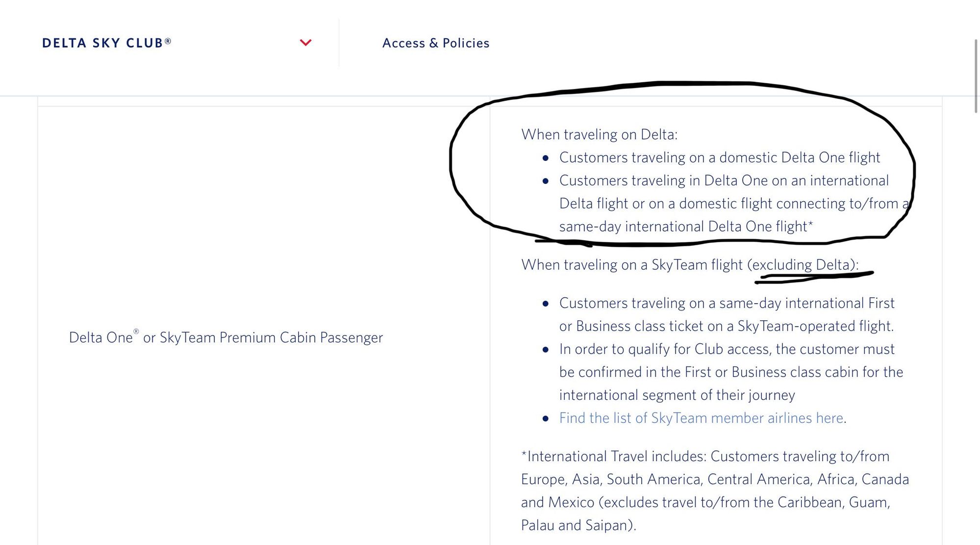Click "When traveling on a SkyTeam flight" heading
The height and width of the screenshot is (545, 980).
coord(632,265)
